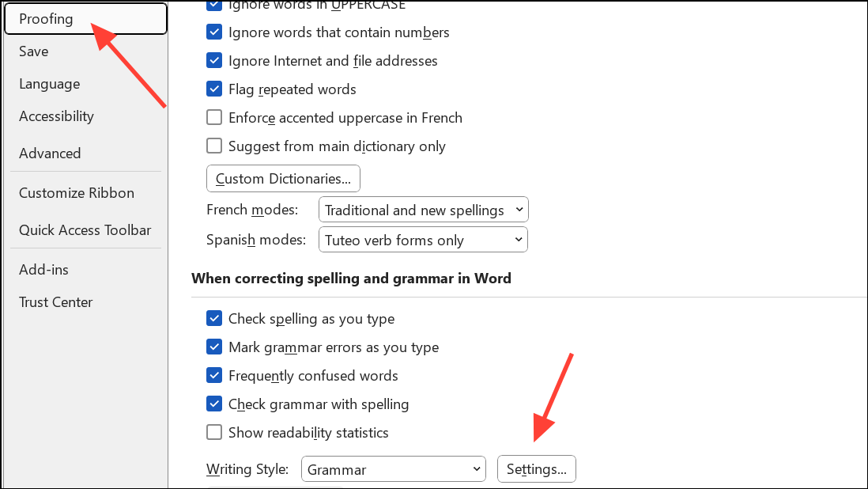Select the Advanced category
The height and width of the screenshot is (489, 868).
click(x=50, y=154)
